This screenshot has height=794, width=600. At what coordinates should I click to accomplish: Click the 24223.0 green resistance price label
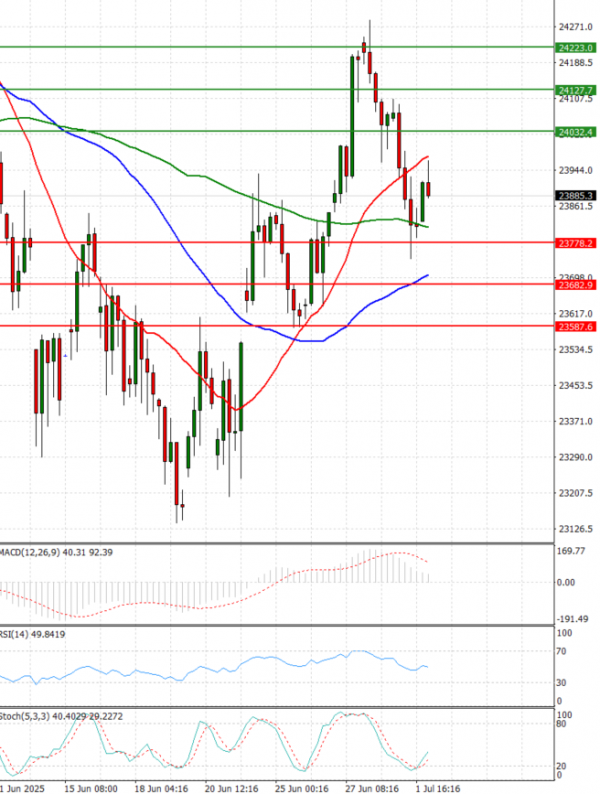pyautogui.click(x=575, y=48)
